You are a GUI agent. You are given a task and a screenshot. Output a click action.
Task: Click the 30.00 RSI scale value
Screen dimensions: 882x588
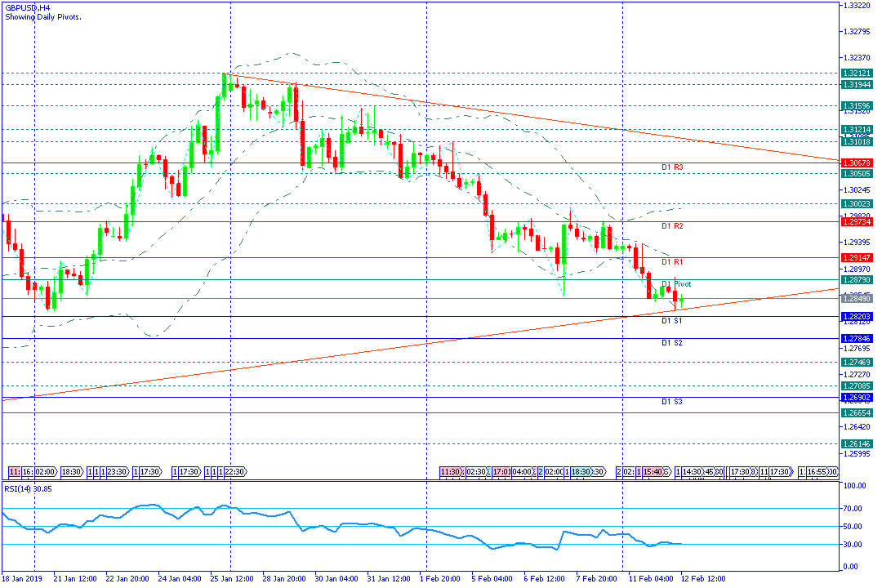coord(853,544)
